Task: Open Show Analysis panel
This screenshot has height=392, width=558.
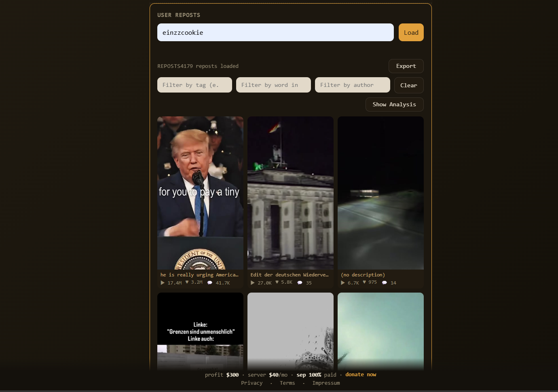Action: click(394, 104)
